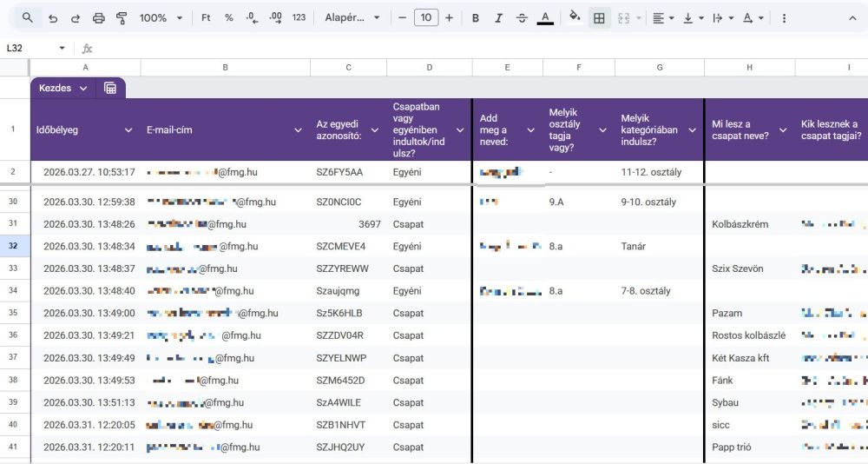This screenshot has width=868, height=464.
Task: Open the borders tool
Action: tap(599, 17)
